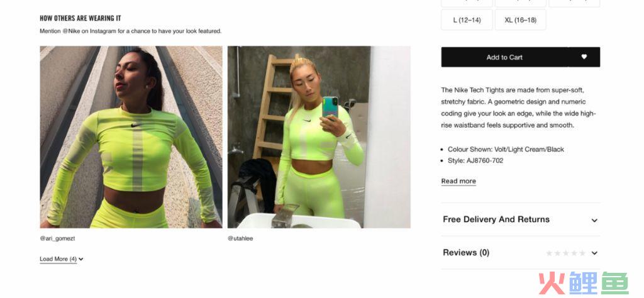Click the Style: AJ8760-702 text

[x=475, y=160]
